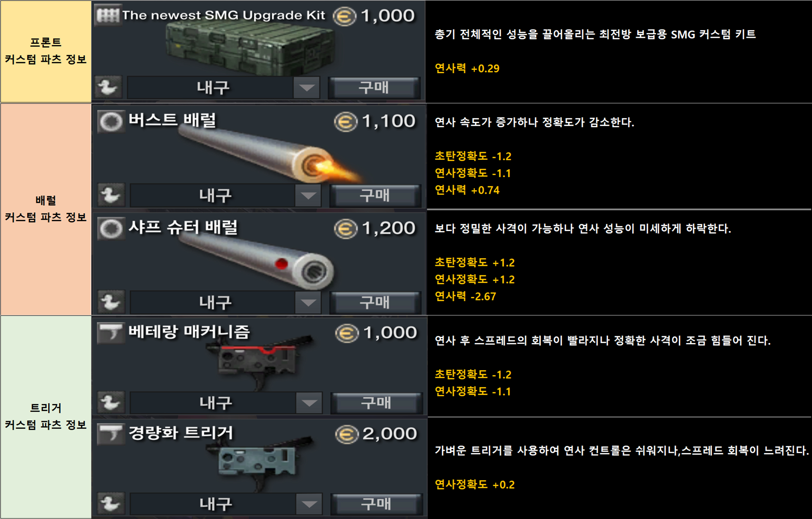Viewport: 812px width, 519px height.
Task: Open 내구 dropdown for SMG Upgrade Kit
Action: tap(306, 88)
